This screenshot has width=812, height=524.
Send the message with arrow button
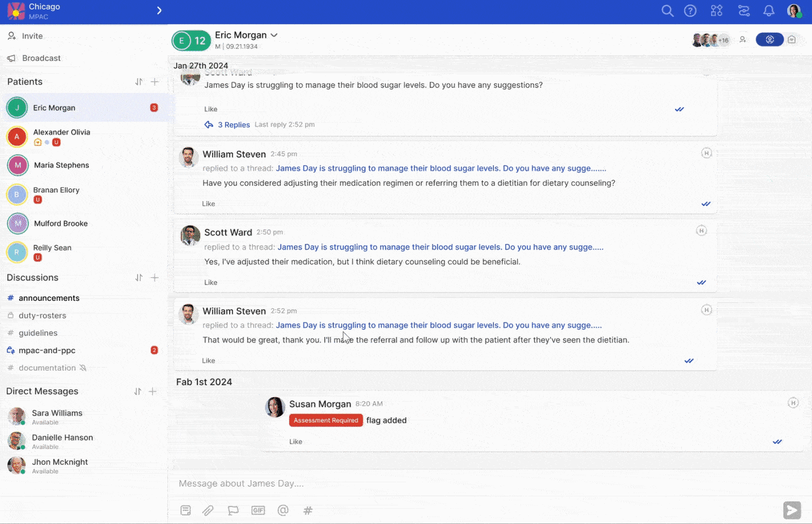[x=792, y=510]
